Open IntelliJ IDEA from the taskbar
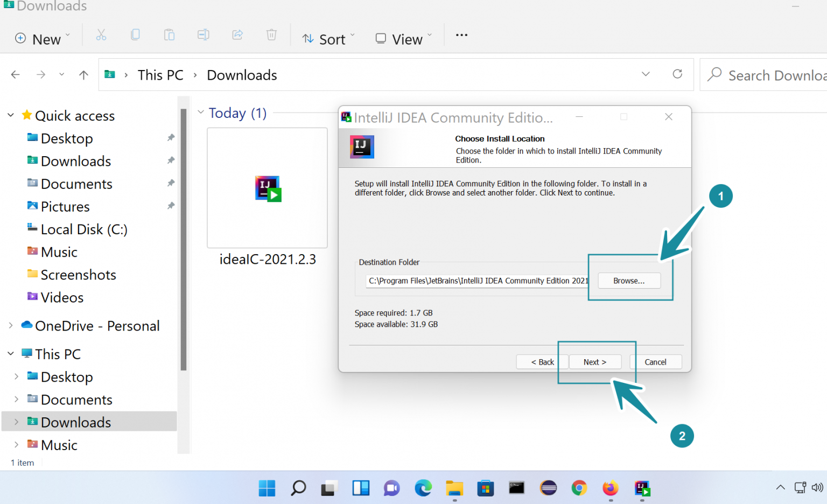 pyautogui.click(x=641, y=488)
